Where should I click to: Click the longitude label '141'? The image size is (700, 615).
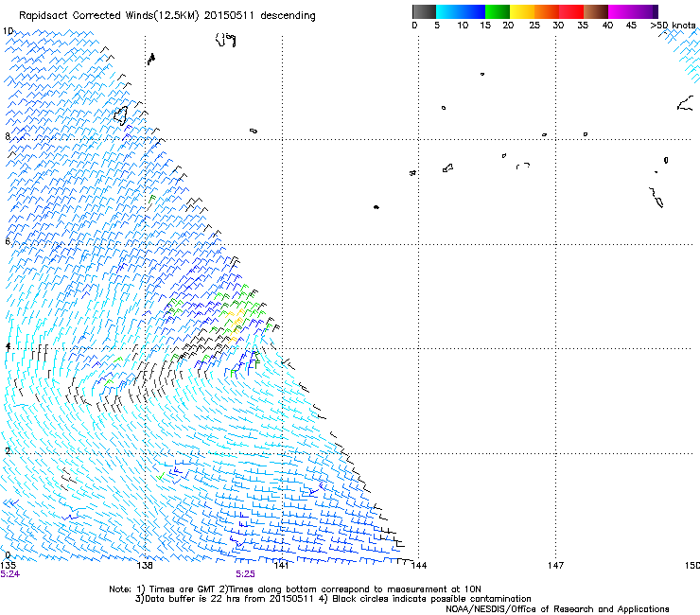(281, 566)
